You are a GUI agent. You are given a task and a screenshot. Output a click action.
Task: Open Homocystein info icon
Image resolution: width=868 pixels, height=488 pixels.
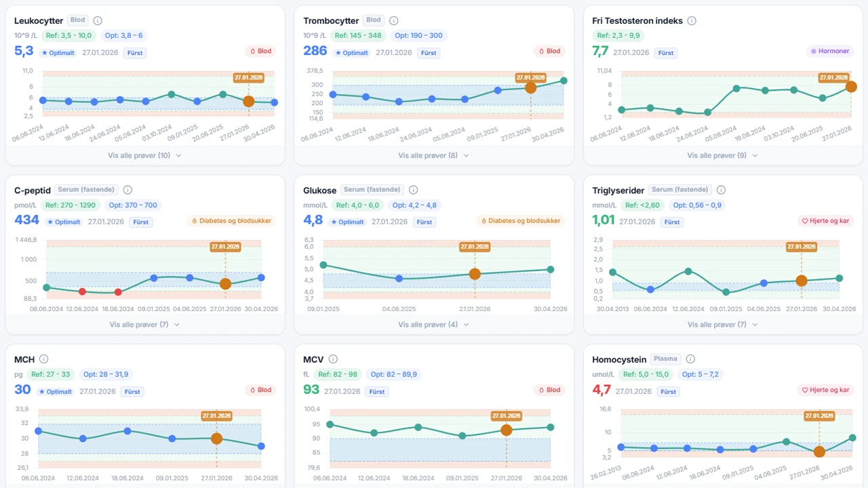click(690, 359)
